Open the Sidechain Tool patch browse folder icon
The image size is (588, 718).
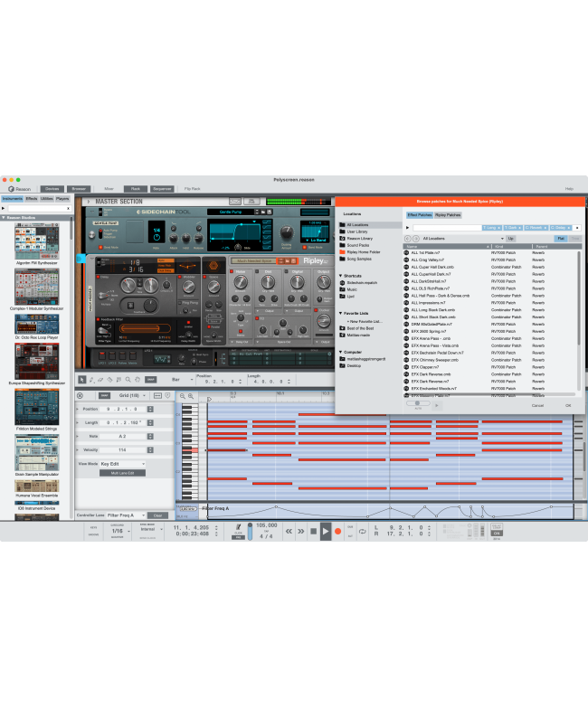(263, 212)
